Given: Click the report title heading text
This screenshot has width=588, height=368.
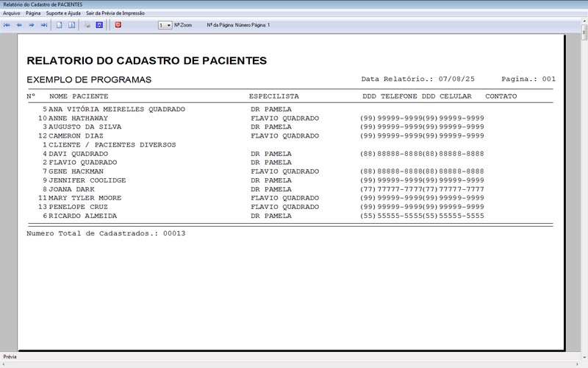Looking at the screenshot, I should 146,60.
